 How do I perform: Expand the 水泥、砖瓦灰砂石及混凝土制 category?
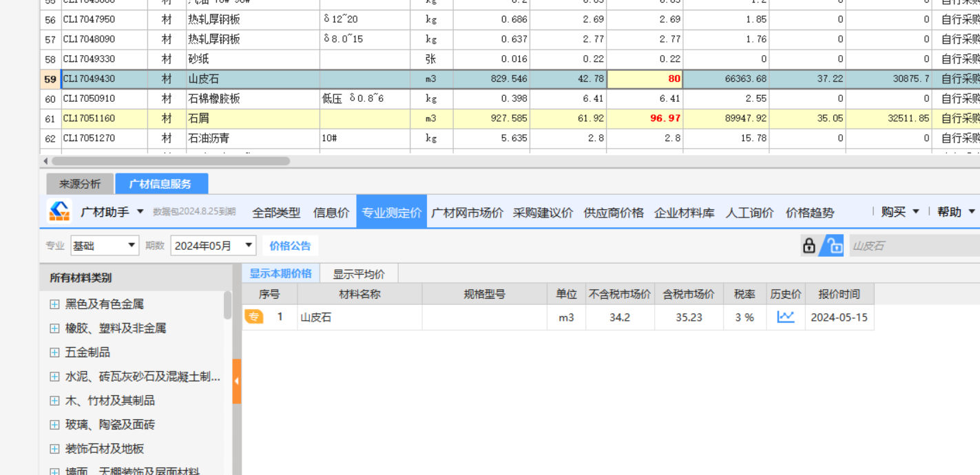coord(54,377)
